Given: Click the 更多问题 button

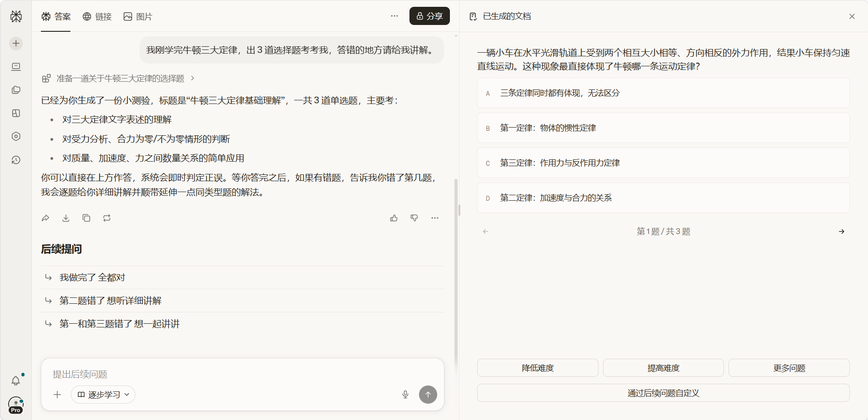Looking at the screenshot, I should click(789, 368).
